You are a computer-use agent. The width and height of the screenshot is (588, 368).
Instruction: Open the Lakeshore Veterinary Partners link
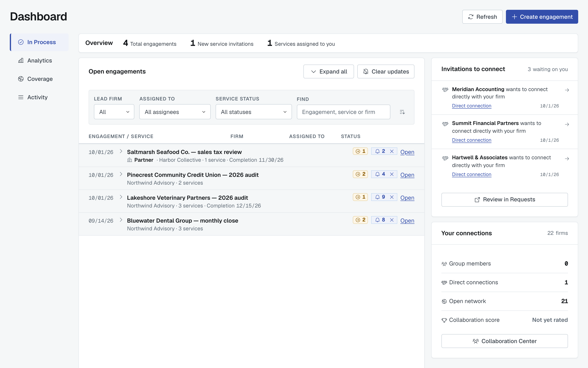coord(407,198)
